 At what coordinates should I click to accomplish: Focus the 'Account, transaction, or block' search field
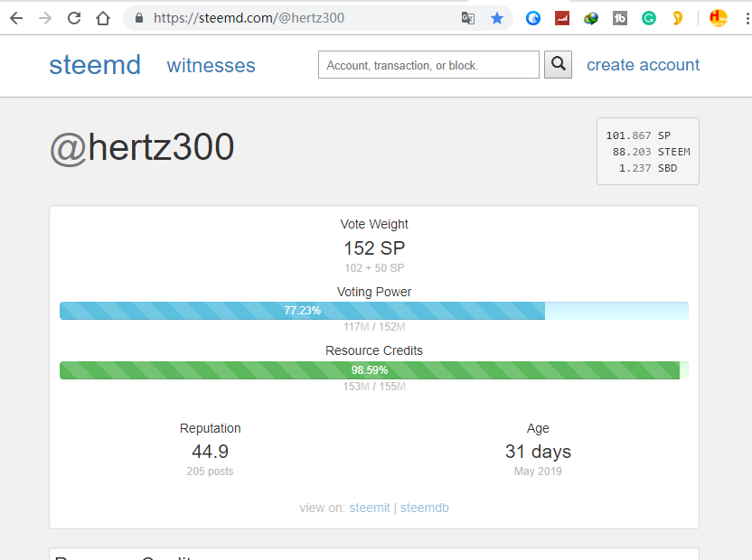click(x=428, y=65)
